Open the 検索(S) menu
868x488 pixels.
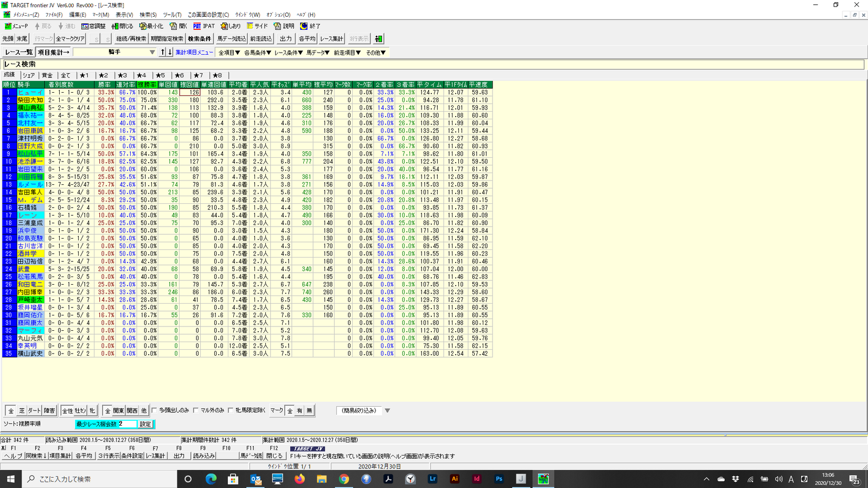click(148, 15)
